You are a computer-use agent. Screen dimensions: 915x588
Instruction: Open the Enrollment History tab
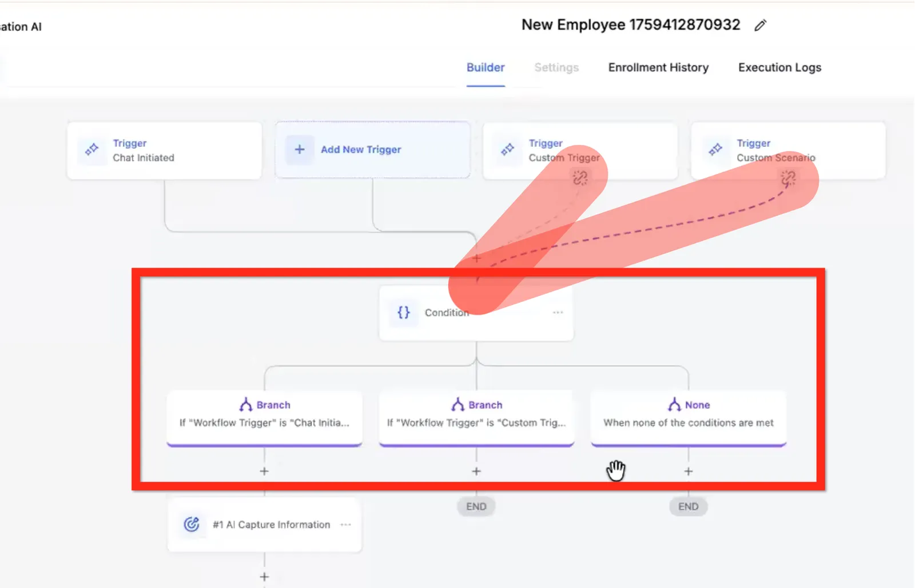click(658, 67)
